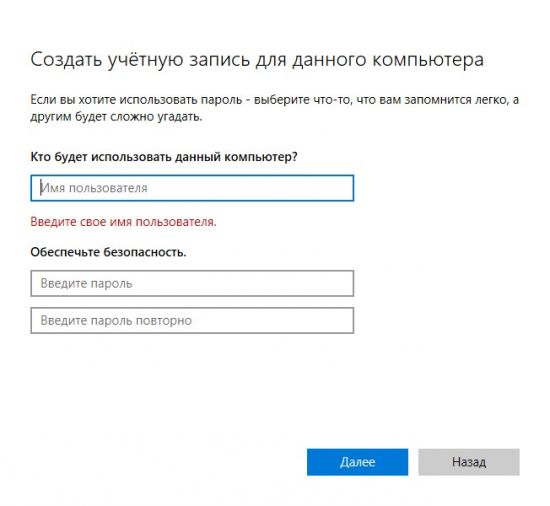This screenshot has height=506, width=550.
Task: Select text Введите свое имя пользователя
Action: coord(123,222)
